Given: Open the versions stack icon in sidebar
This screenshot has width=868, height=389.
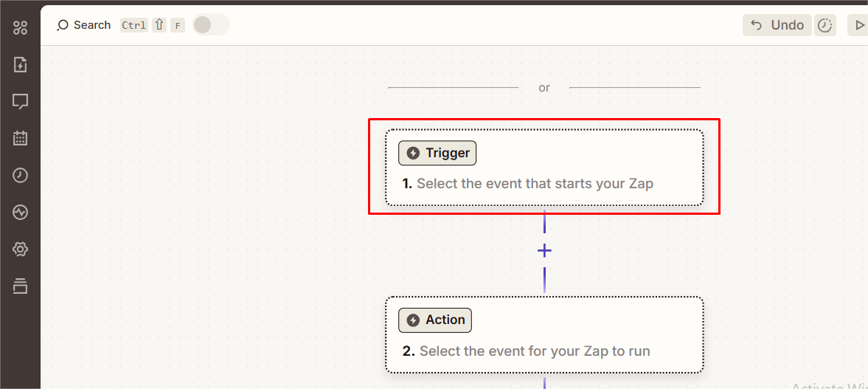Looking at the screenshot, I should coord(20,286).
